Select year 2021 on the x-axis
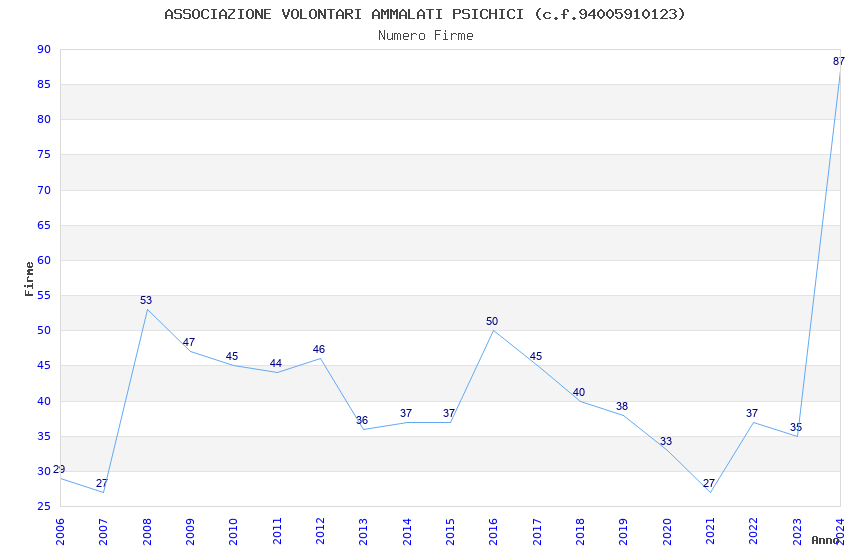Viewport: 850px width, 550px height. [710, 532]
